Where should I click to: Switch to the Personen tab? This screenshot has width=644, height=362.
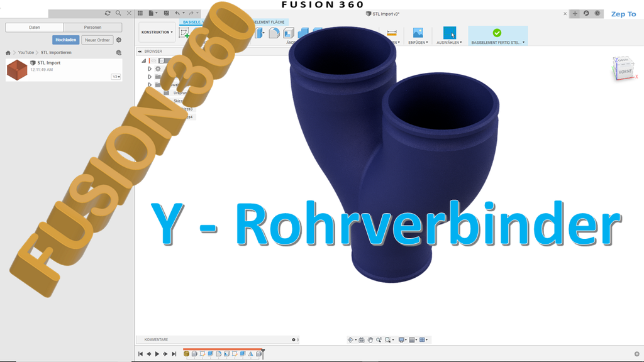tap(93, 28)
